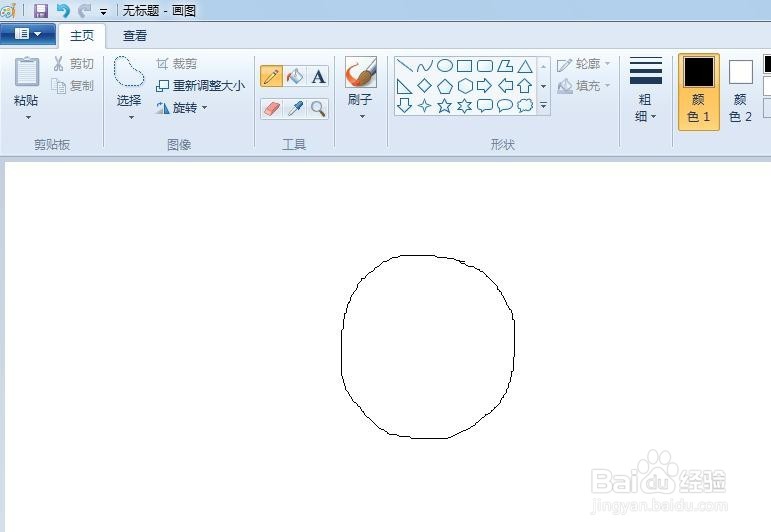Select the Text tool
The height and width of the screenshot is (532, 771).
click(x=318, y=76)
